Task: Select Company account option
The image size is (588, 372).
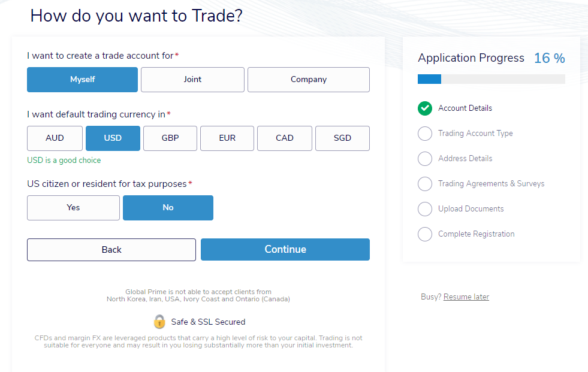Action: [x=309, y=80]
